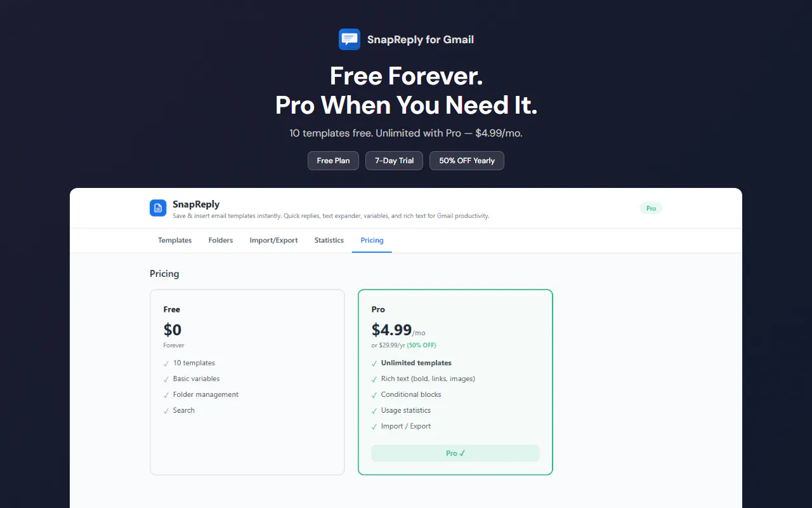Screen dimensions: 812x508
Task: Click the Pro status badge in header
Action: (x=651, y=208)
